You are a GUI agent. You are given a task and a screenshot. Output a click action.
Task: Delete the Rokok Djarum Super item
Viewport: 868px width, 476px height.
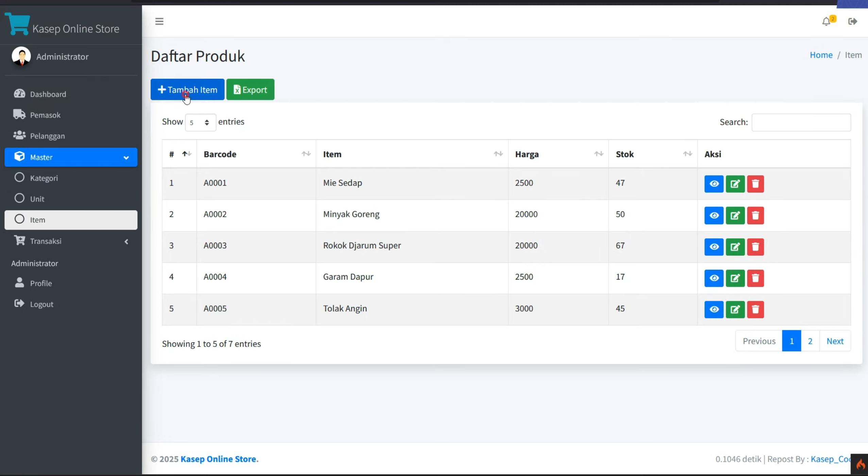coord(755,247)
